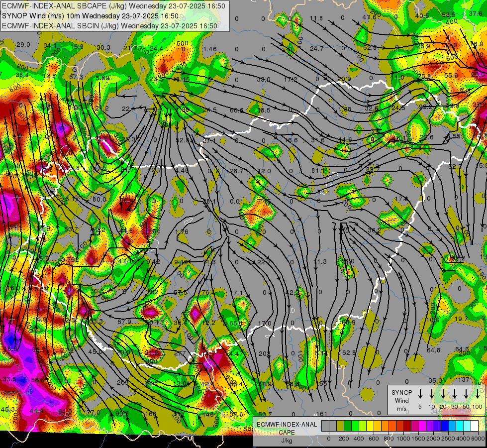
Task: Click the map value 30.3
Action: (103, 48)
